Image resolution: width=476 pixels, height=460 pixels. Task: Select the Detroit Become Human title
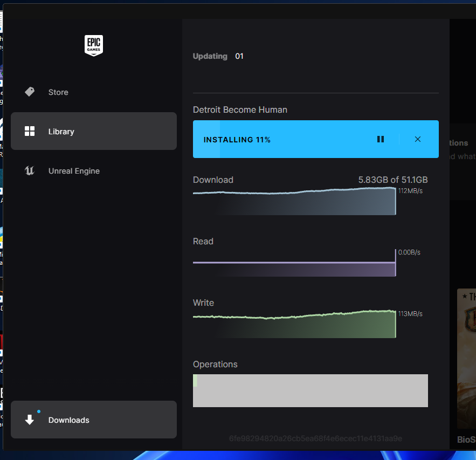coord(240,109)
